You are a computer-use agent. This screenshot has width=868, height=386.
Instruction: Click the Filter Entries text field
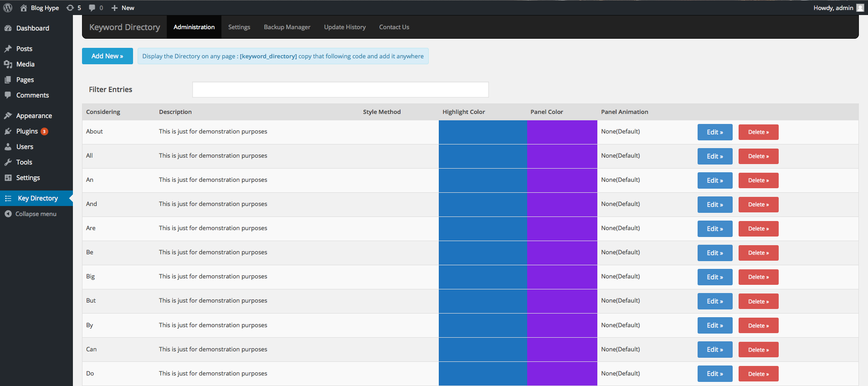(x=340, y=90)
